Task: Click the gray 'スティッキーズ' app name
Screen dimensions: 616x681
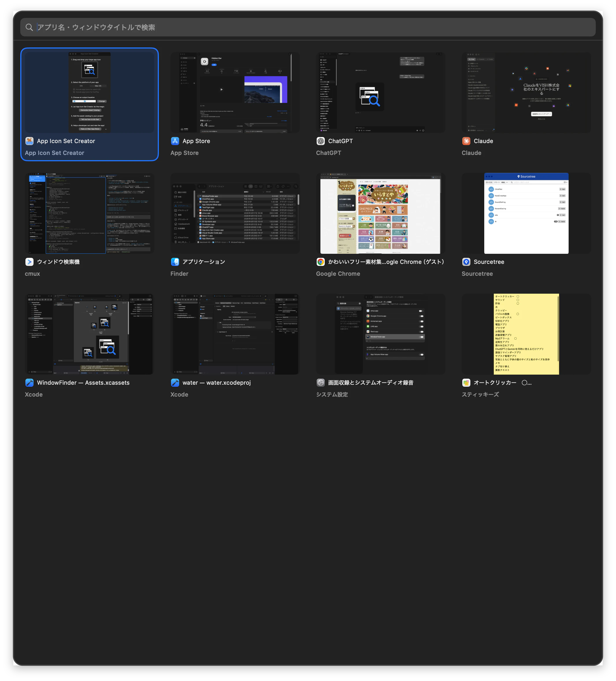Action: point(480,394)
